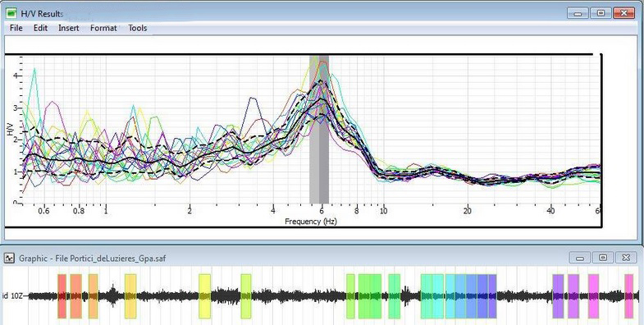Open the File menu

tap(16, 28)
